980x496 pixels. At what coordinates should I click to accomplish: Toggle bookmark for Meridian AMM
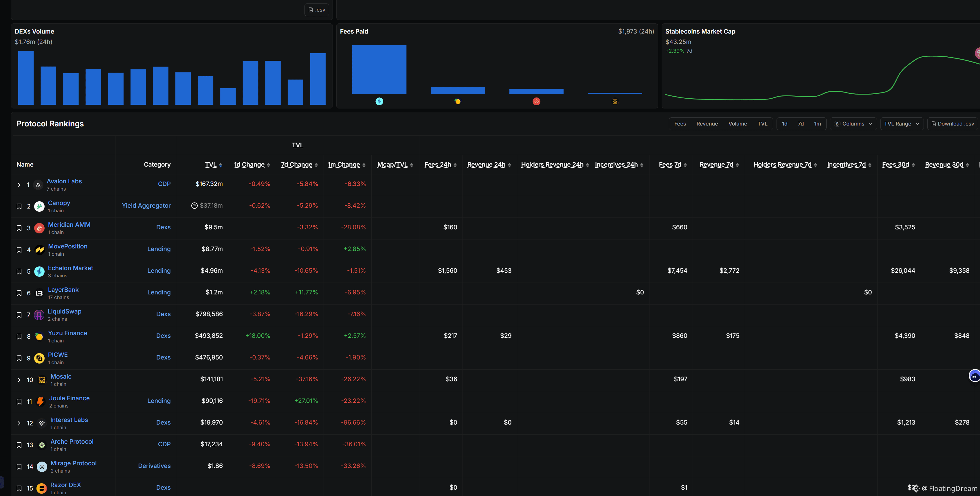tap(19, 228)
